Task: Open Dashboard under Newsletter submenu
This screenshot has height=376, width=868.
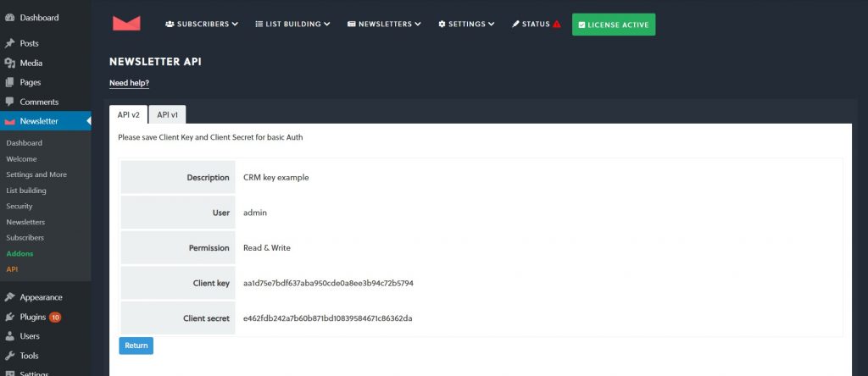Action: tap(25, 142)
